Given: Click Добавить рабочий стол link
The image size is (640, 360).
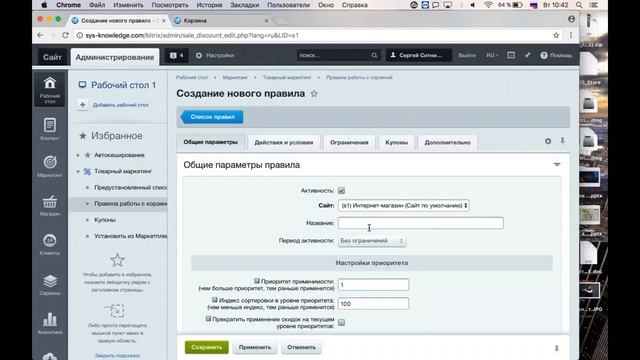Looking at the screenshot, I should [120, 105].
